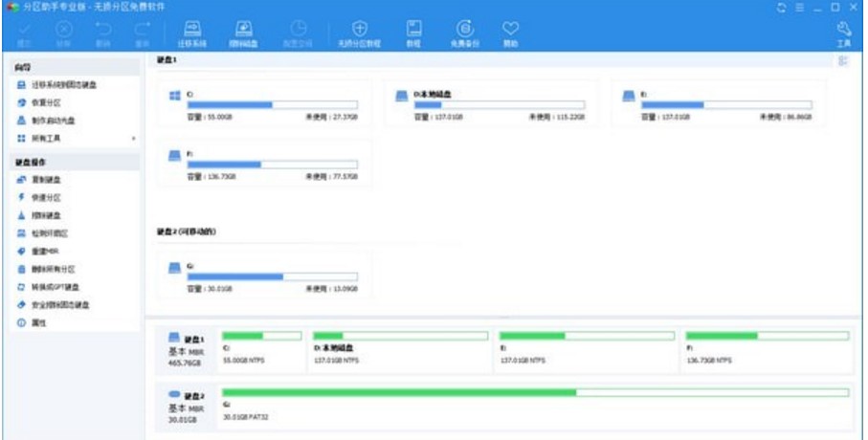The image size is (868, 440).
Task: Select the D:本地磁盘 partition card
Action: click(x=492, y=103)
